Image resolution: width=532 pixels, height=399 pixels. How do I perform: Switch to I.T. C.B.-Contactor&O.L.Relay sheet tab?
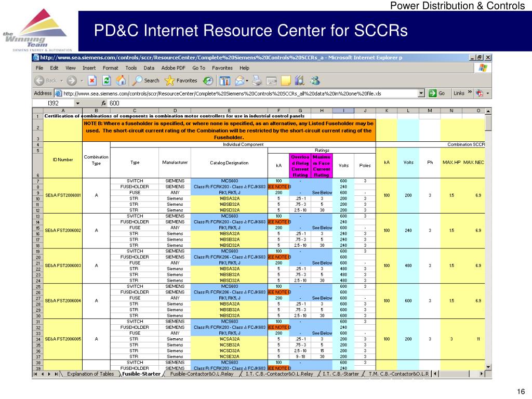[x=279, y=374]
